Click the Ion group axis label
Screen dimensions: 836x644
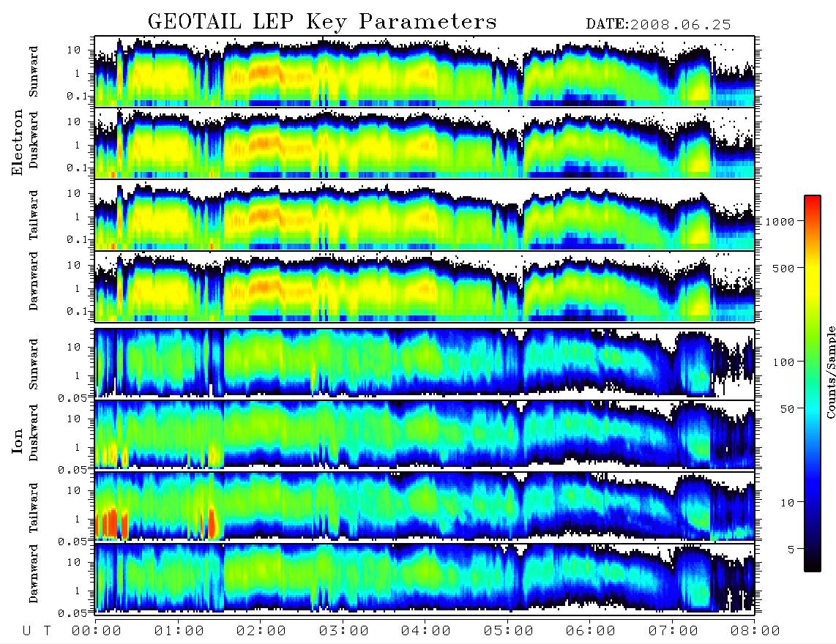click(18, 441)
